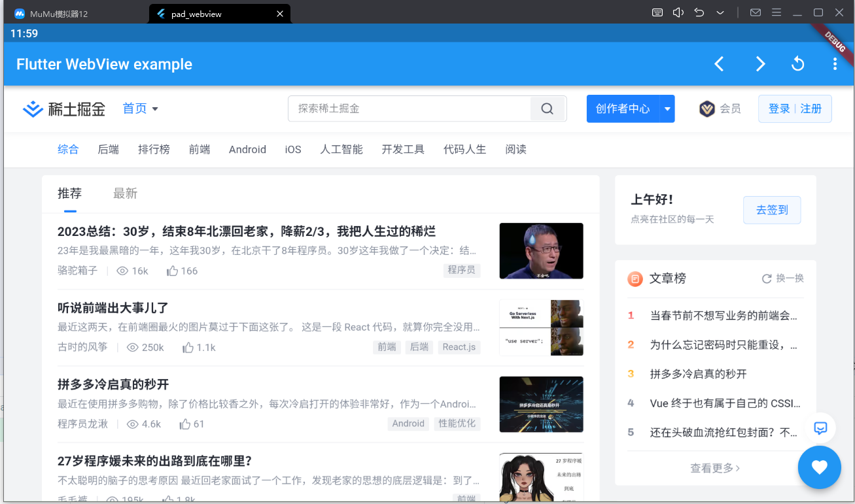The image size is (855, 504).
Task: Select the 人工智能 category
Action: point(341,149)
